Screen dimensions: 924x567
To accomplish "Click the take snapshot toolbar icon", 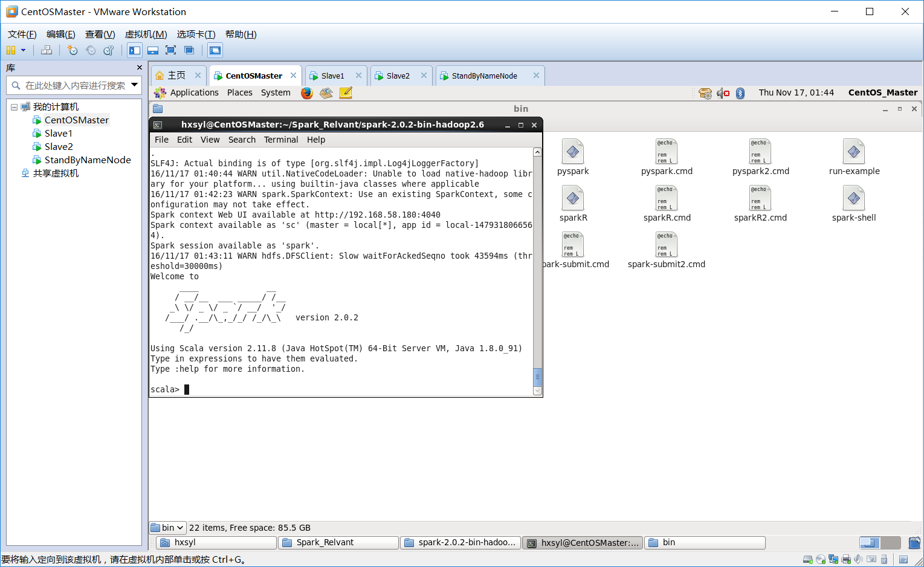I will pos(73,50).
